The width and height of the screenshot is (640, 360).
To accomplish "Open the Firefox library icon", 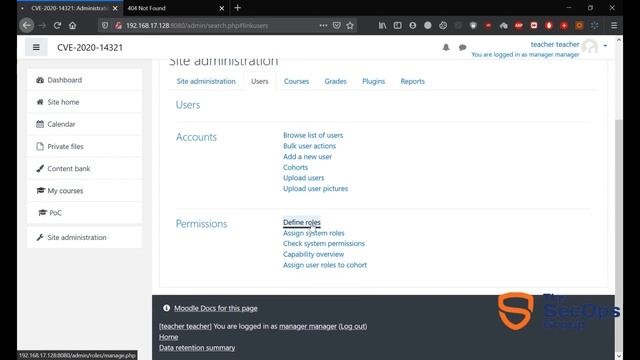I will pyautogui.click(x=382, y=25).
